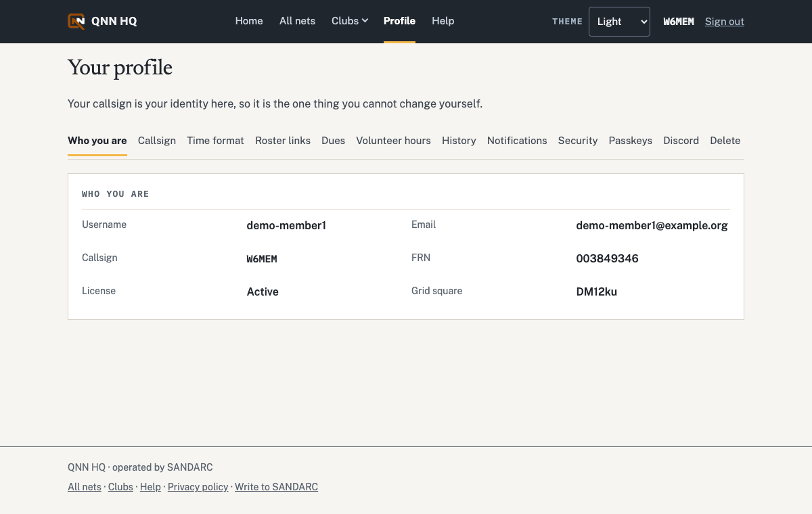Click the grid square value DM12ku
Screen dimensions: 812x514
596,292
